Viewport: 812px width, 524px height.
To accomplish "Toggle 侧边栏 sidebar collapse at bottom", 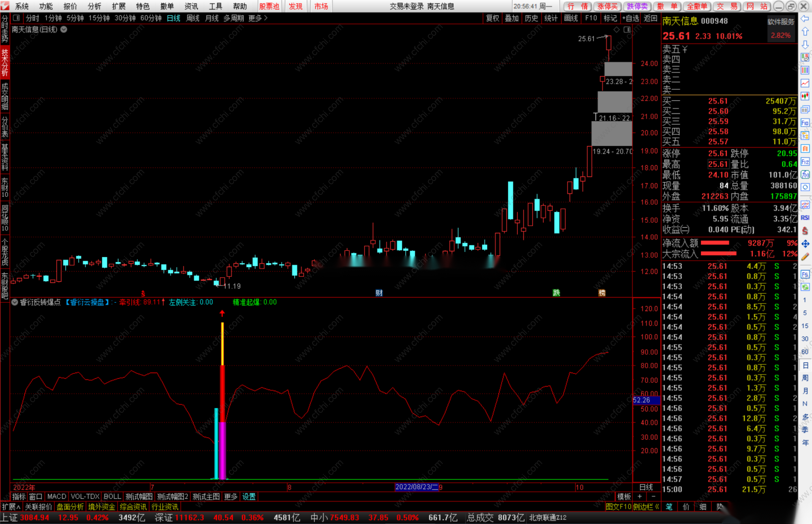I will [x=646, y=507].
